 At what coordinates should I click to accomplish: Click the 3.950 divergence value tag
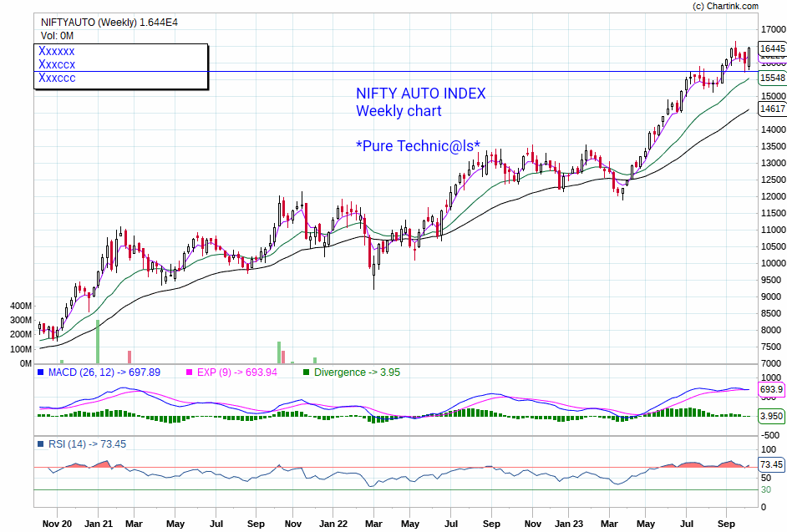pos(771,416)
